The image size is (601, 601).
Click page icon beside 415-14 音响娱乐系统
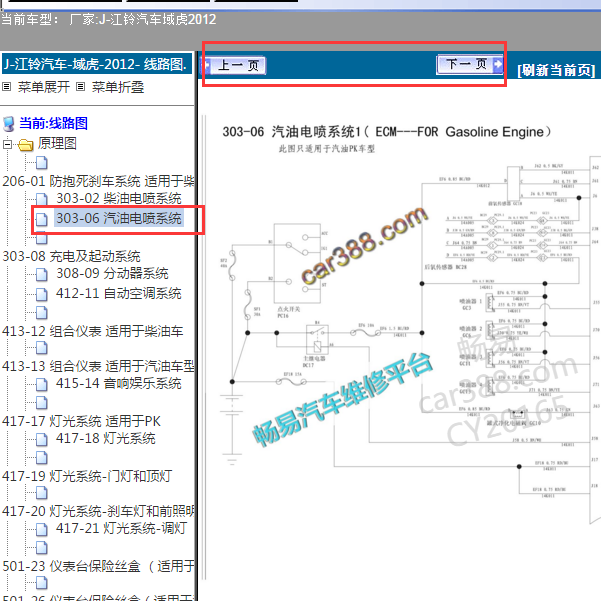[41, 384]
